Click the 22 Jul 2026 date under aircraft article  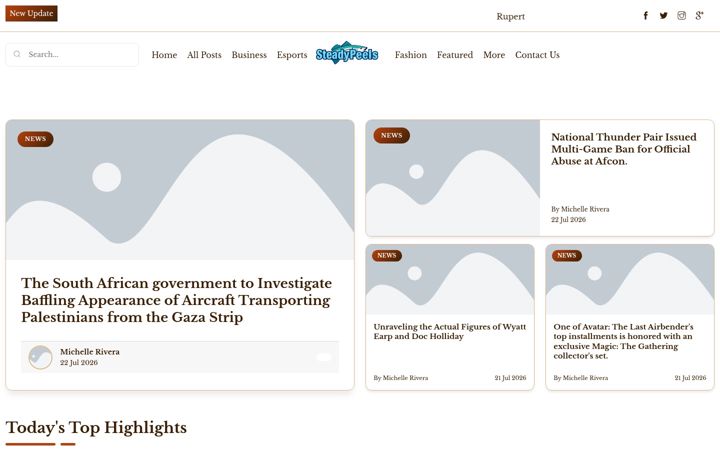coord(79,363)
